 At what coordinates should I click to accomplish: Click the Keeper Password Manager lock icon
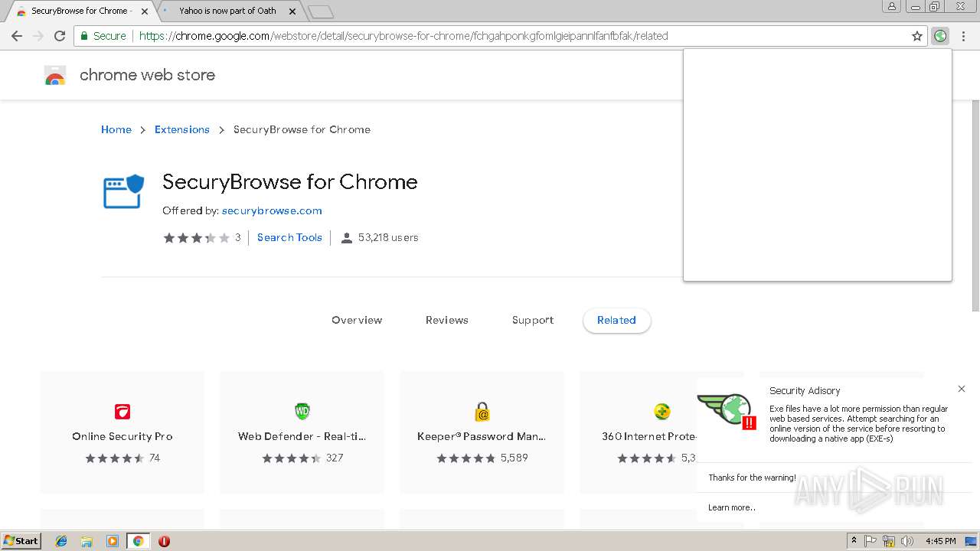(482, 412)
